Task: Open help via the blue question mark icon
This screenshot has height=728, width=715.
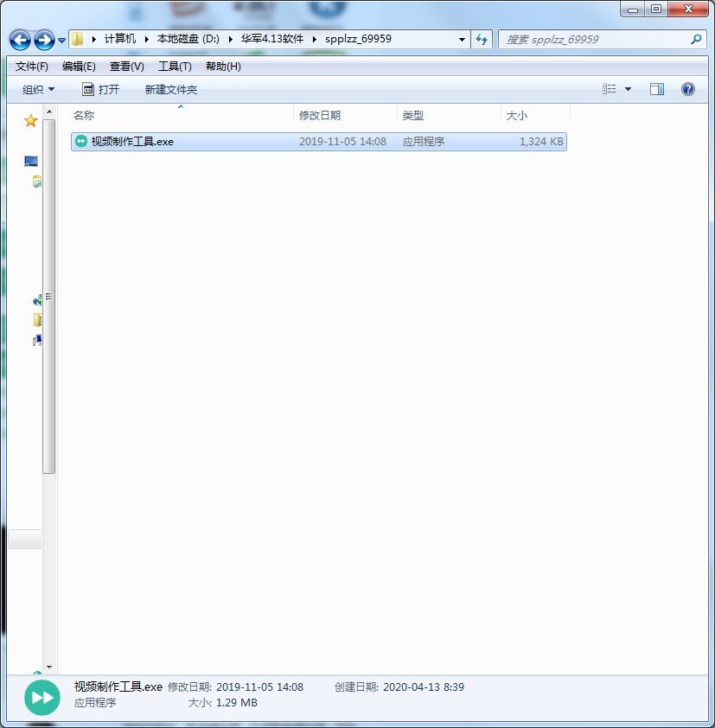Action: [687, 89]
